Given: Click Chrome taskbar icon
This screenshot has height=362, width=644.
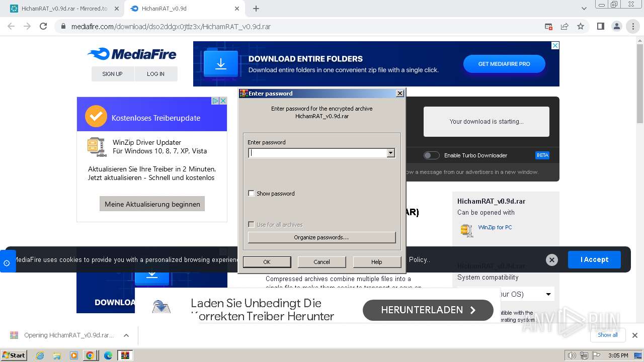Looking at the screenshot, I should [90, 355].
